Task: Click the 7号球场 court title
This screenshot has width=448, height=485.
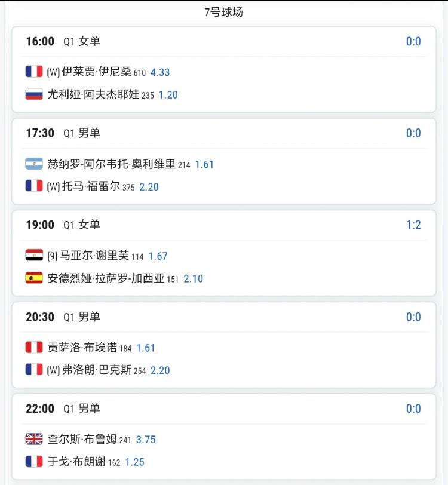Action: tap(223, 12)
